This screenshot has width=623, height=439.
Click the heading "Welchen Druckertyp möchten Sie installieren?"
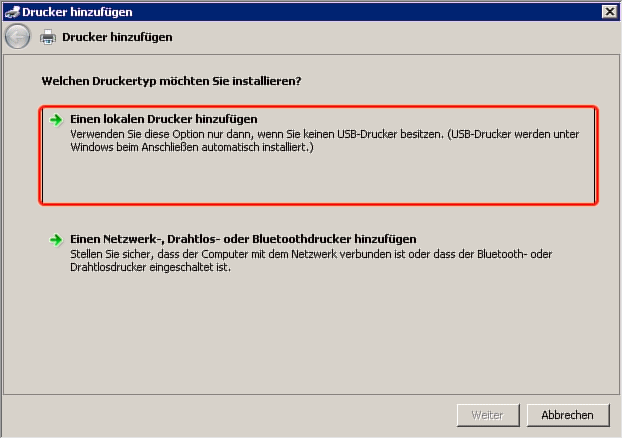click(x=171, y=79)
